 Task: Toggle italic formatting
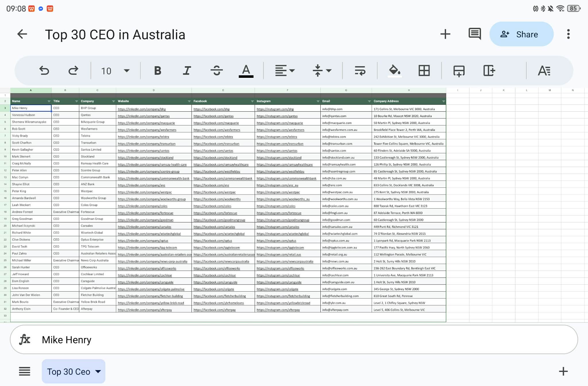click(187, 71)
